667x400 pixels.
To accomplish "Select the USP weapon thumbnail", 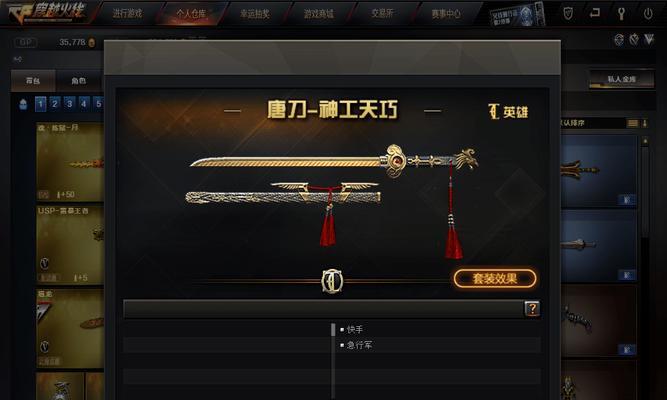I will coord(70,245).
